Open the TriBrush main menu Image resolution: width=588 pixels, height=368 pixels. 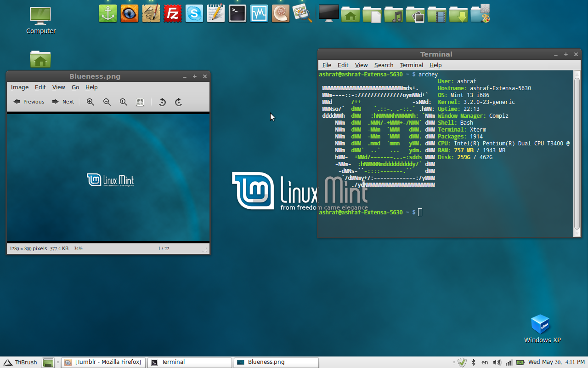tap(20, 362)
